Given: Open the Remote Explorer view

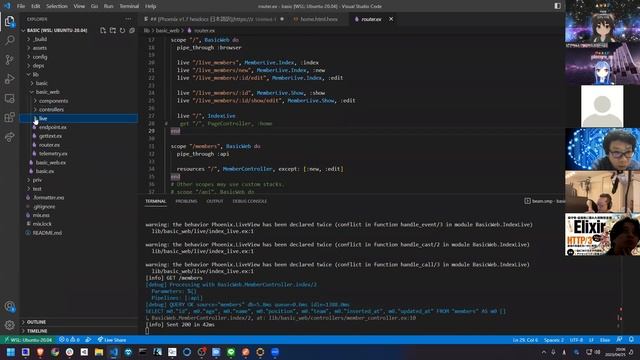Looking at the screenshot, I should pos(9,98).
